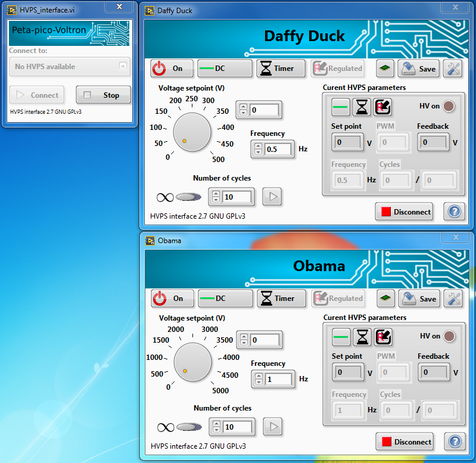Click voltage setpoint stepper arrows in Daffy Duck

[243, 110]
